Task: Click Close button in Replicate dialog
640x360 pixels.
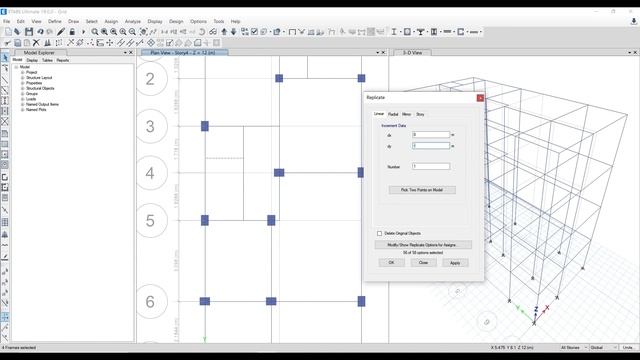Action: [423, 262]
